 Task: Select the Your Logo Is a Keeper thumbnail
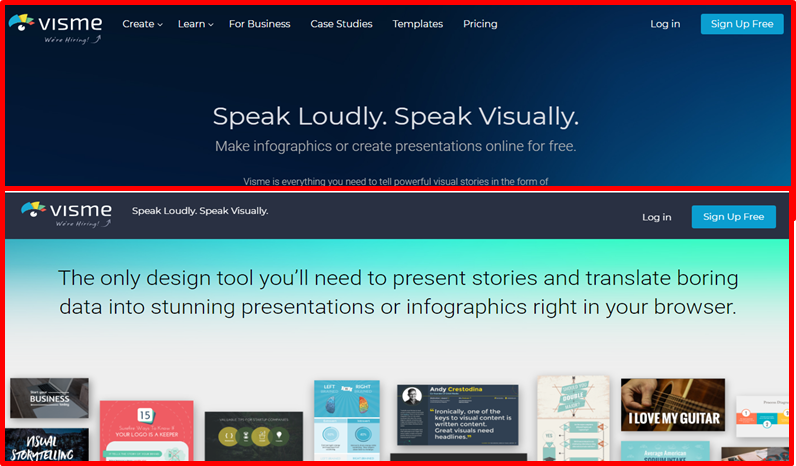(x=146, y=431)
